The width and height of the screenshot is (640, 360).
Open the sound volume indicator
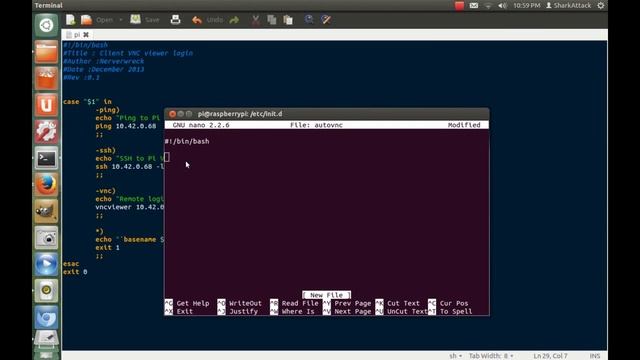click(502, 5)
